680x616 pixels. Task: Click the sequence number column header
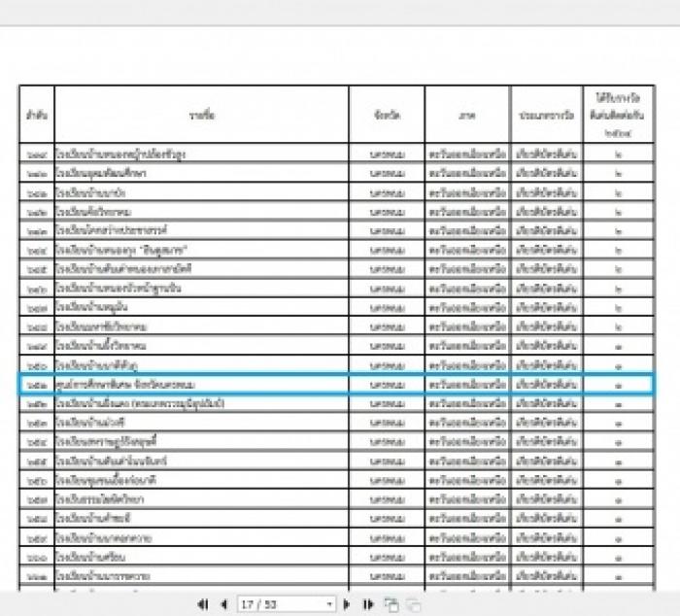pyautogui.click(x=37, y=115)
